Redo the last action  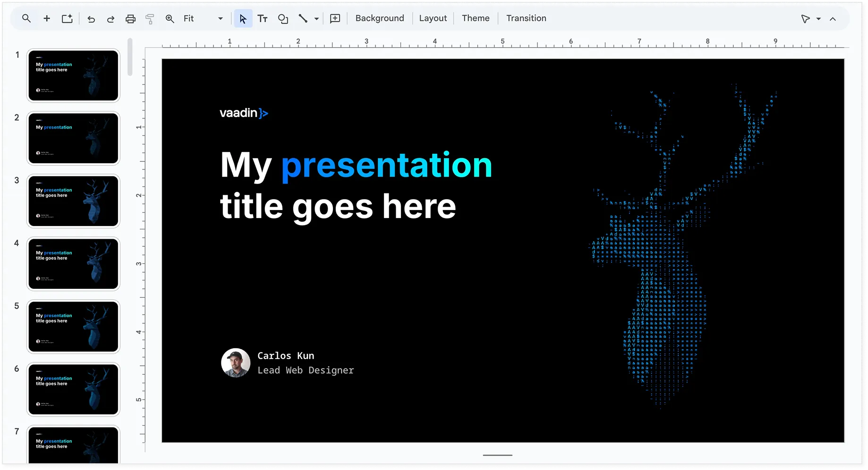pyautogui.click(x=111, y=19)
